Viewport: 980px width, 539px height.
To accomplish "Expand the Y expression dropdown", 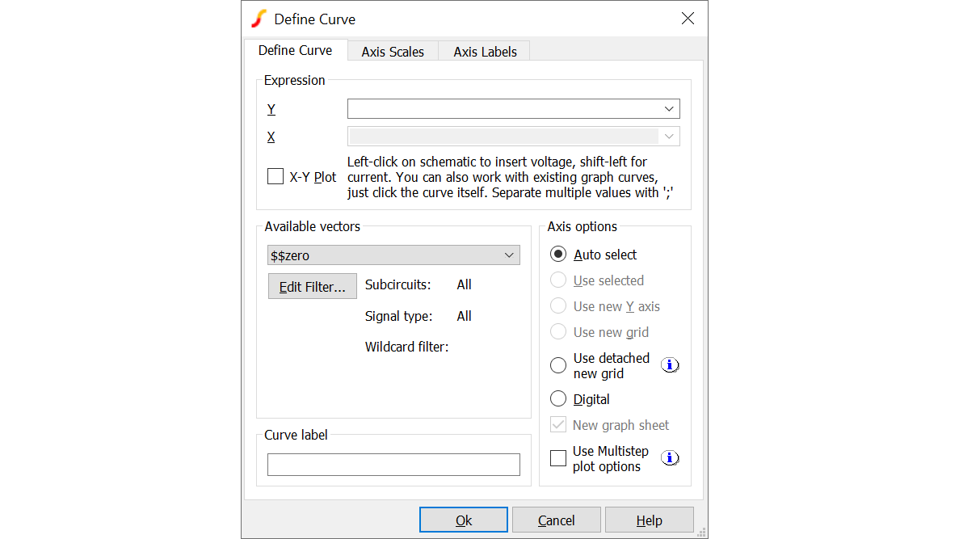I will pos(669,109).
